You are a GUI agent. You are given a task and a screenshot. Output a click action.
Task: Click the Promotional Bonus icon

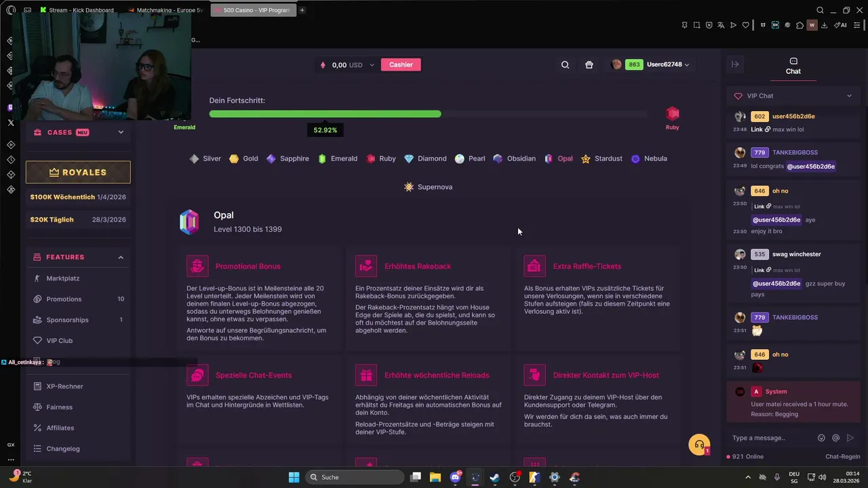(197, 266)
